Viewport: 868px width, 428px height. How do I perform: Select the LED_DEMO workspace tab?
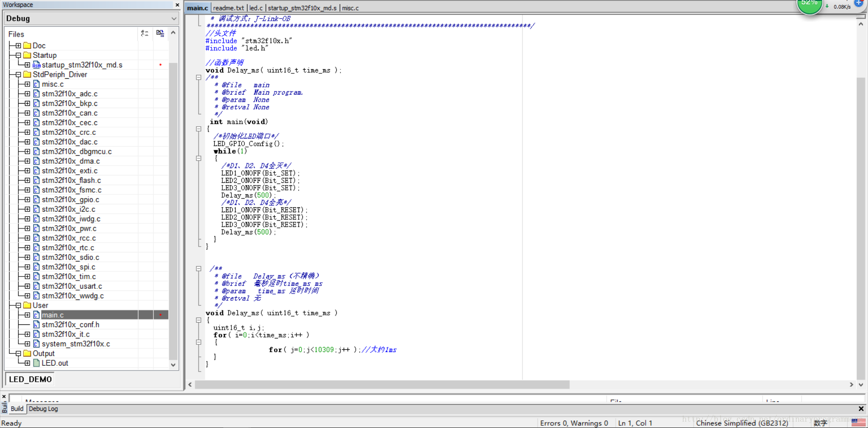30,379
